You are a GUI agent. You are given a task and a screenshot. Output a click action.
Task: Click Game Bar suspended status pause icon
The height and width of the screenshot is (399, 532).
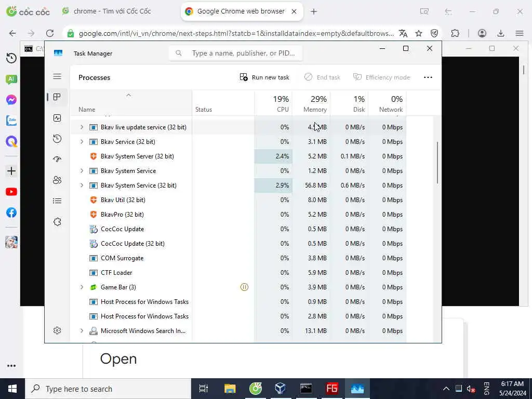click(244, 287)
